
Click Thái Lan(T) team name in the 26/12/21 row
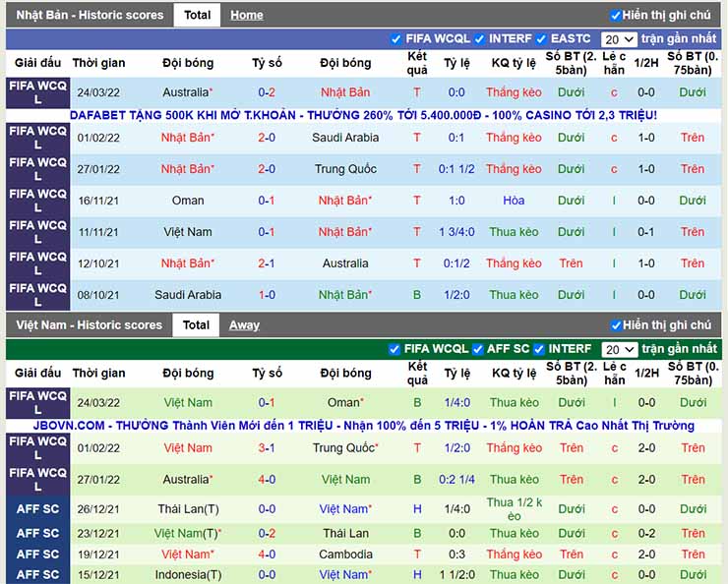click(188, 509)
